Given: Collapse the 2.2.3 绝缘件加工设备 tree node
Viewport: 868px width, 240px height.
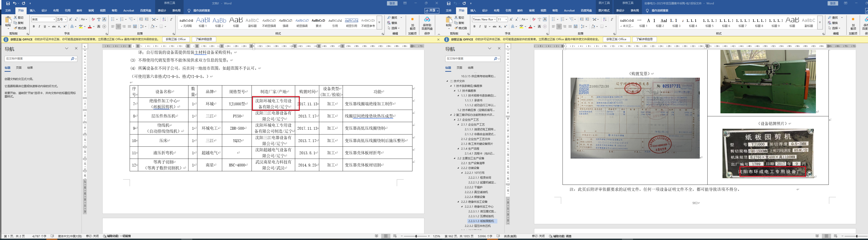Looking at the screenshot, I should [x=458, y=202].
